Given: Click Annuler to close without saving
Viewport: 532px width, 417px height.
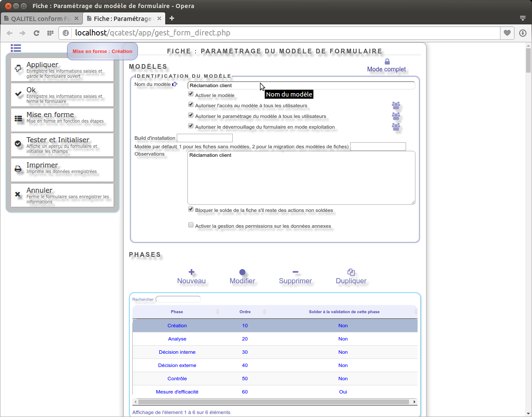Looking at the screenshot, I should coord(62,195).
